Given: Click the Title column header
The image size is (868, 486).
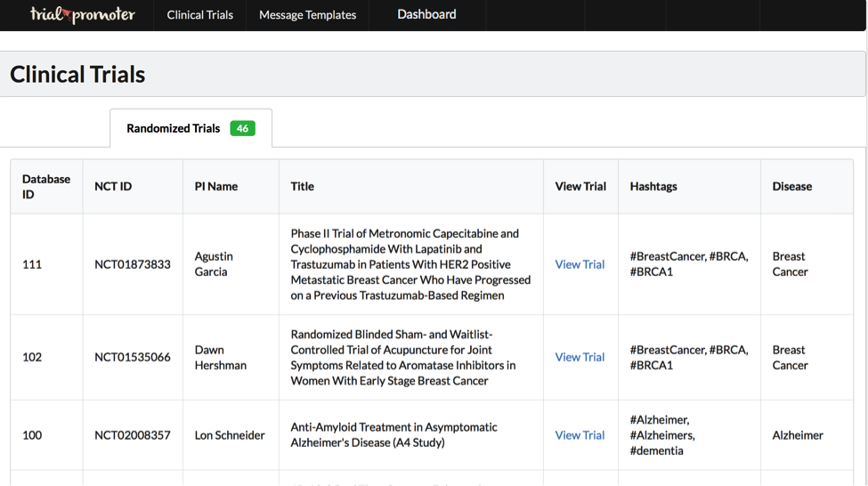Looking at the screenshot, I should (302, 186).
